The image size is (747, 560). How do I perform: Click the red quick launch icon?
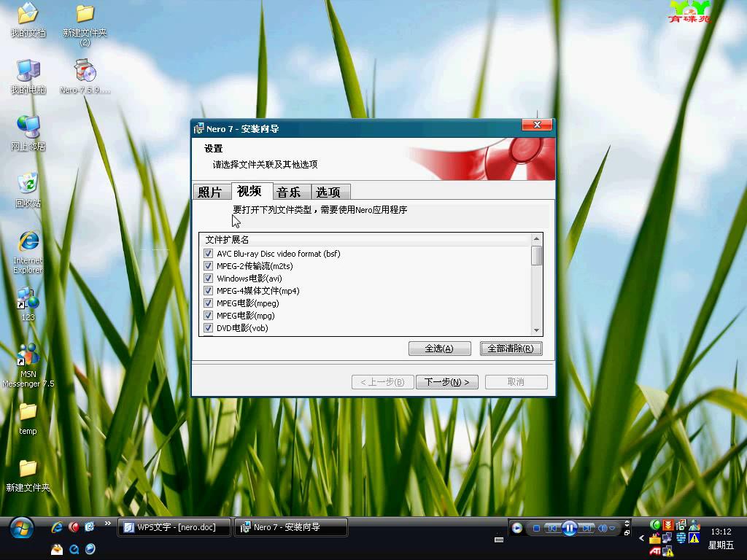74,526
